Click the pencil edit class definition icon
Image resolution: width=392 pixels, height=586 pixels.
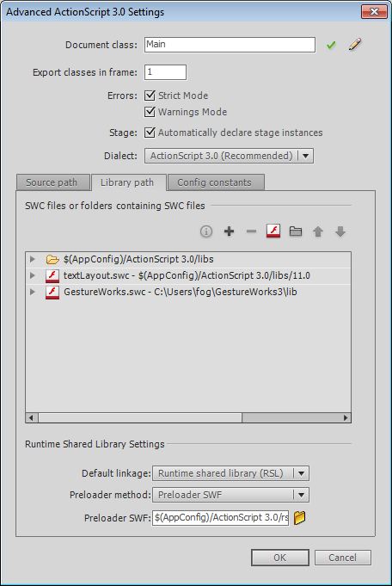point(355,45)
